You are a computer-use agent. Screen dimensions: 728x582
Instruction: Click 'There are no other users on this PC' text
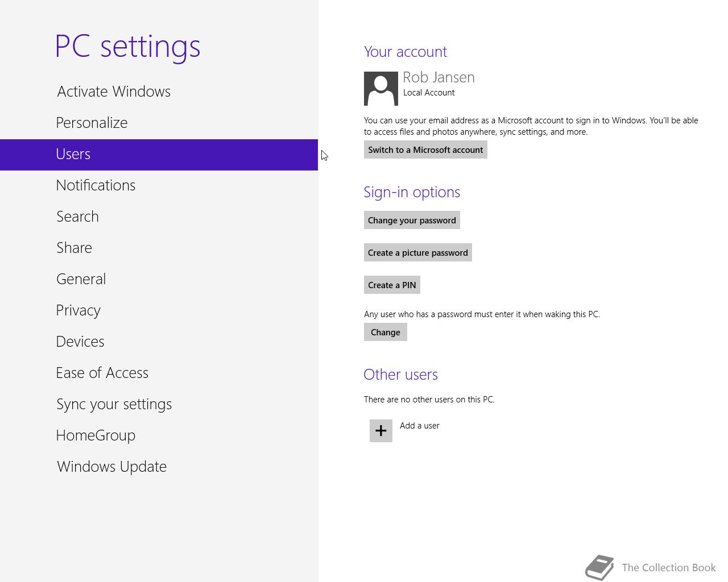pyautogui.click(x=429, y=400)
